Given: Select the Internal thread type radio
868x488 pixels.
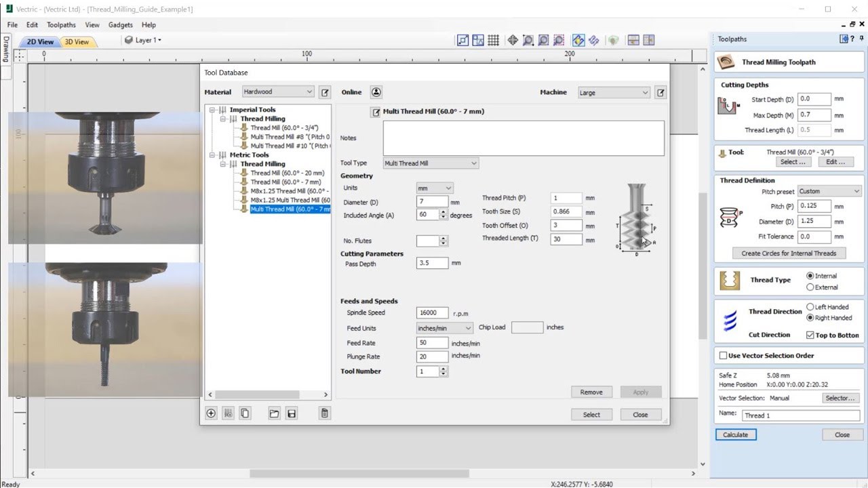Looking at the screenshot, I should [x=810, y=276].
